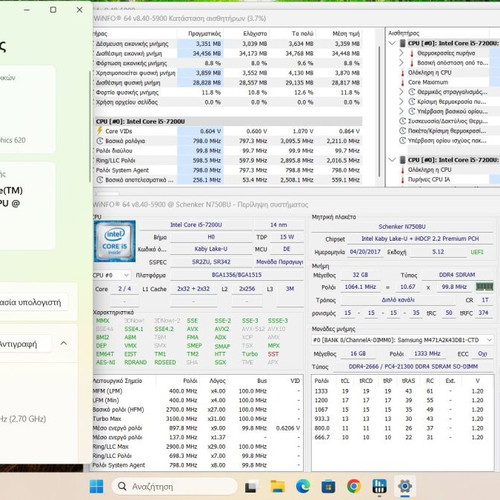Select the Φορτίο φυσικής μνήμης sensor row
This screenshot has height=500, width=500.
click(228, 92)
